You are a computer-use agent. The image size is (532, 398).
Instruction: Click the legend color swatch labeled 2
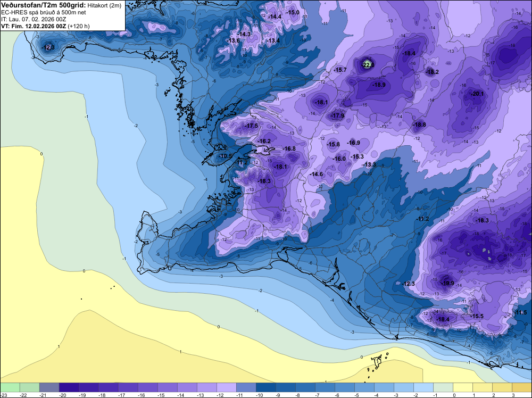(502, 387)
